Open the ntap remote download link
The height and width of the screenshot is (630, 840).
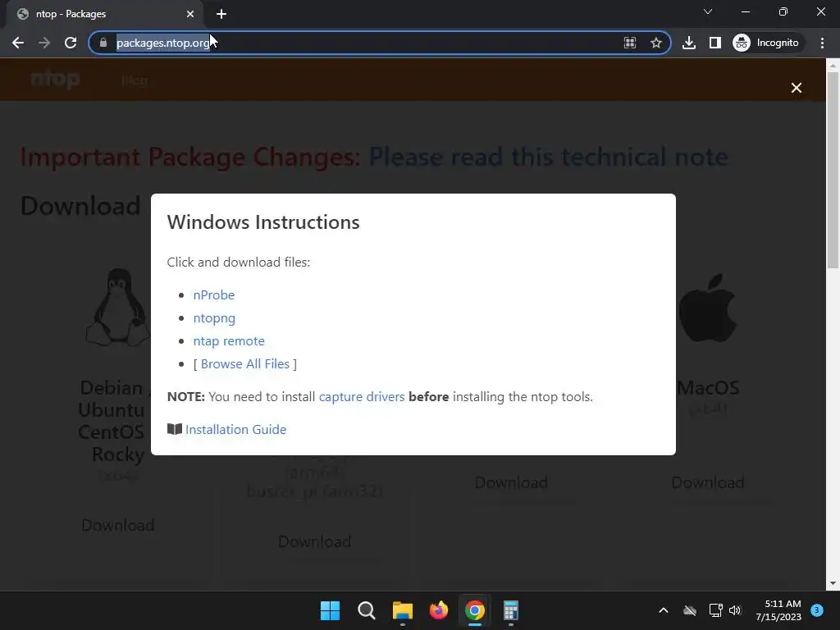coord(229,341)
